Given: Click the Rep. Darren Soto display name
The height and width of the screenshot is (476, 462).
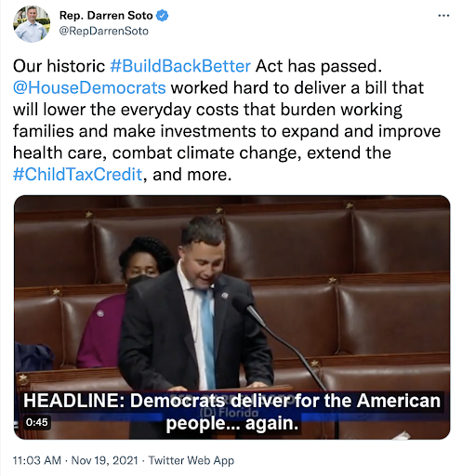Looking at the screenshot, I should tap(106, 16).
